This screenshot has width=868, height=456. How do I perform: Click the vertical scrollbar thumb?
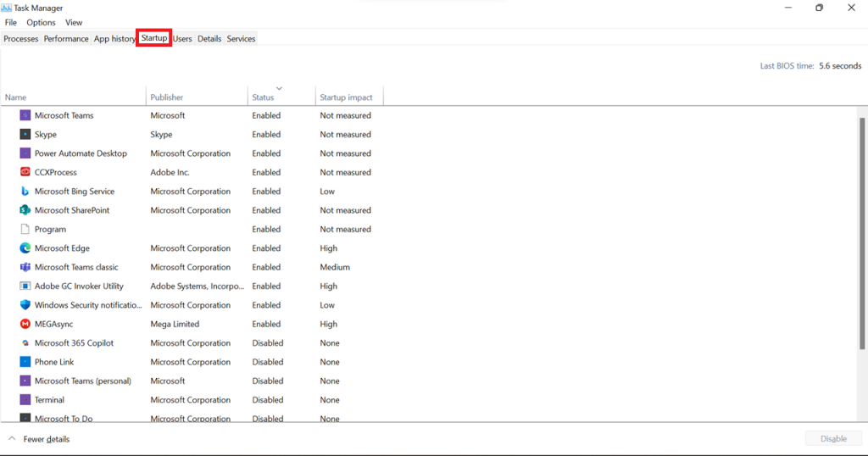862,234
